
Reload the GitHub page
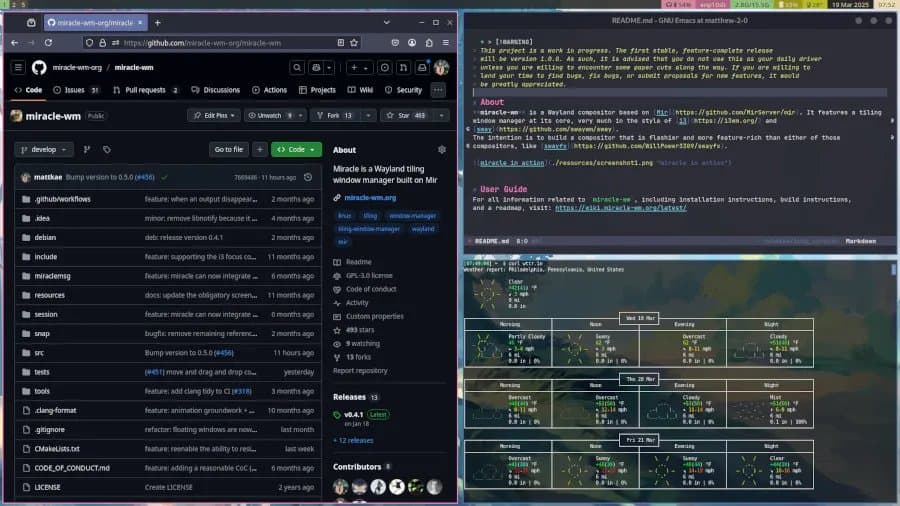click(x=48, y=42)
